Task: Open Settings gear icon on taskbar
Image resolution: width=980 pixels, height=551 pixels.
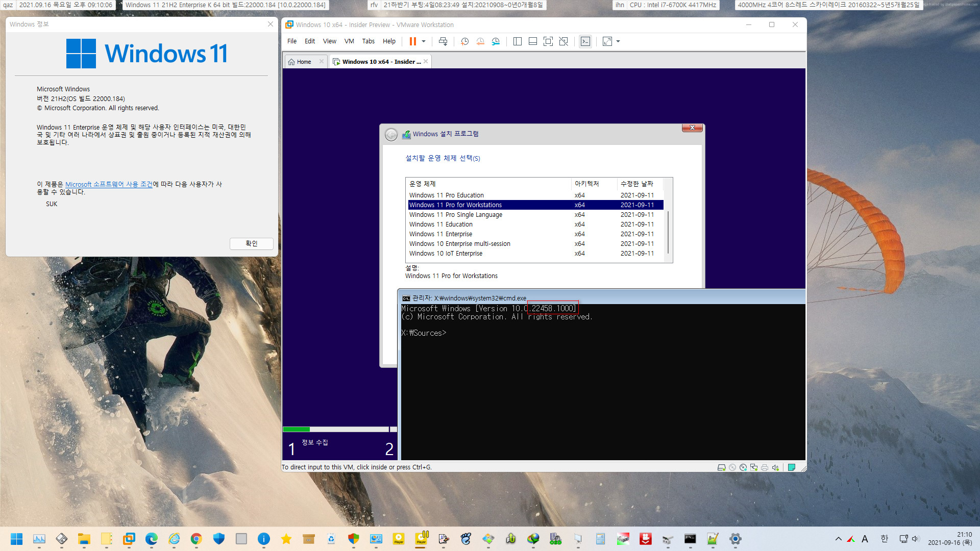Action: (736, 539)
